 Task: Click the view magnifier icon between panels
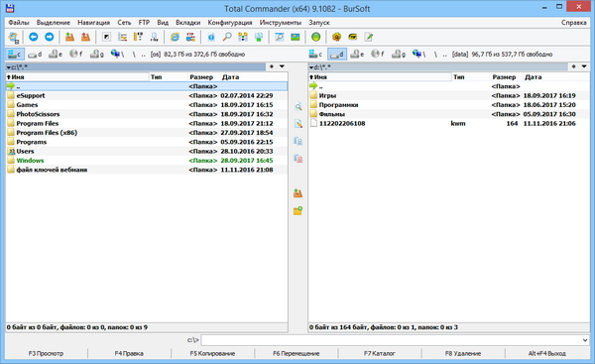pyautogui.click(x=297, y=107)
